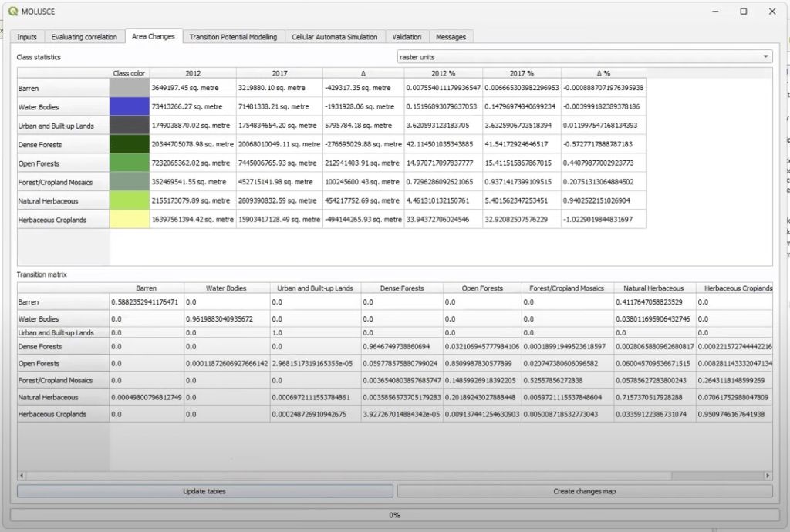The width and height of the screenshot is (790, 532).
Task: Click the Forest/Cropland Mosaics color swatch
Action: (x=130, y=182)
